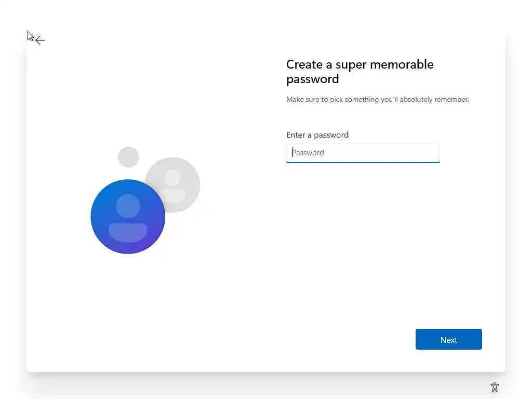The image size is (532, 399).
Task: Click the "Make sure to pick something" subtitle
Action: [378, 99]
